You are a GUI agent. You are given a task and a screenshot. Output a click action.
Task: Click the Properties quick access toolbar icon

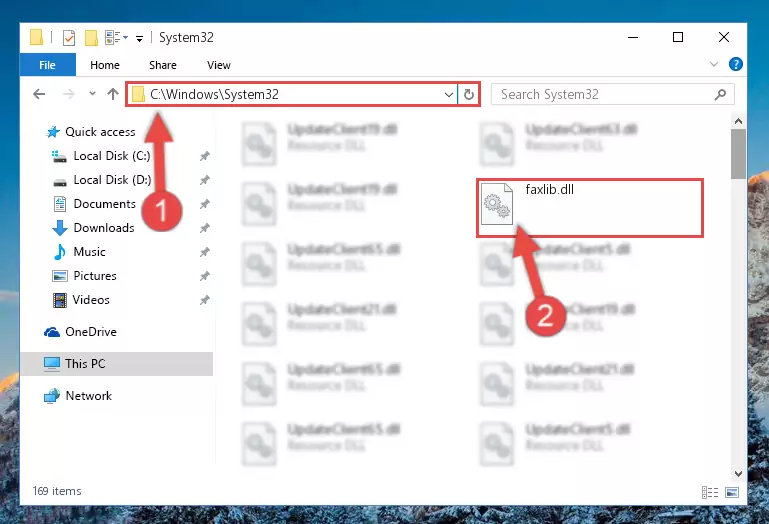(69, 37)
